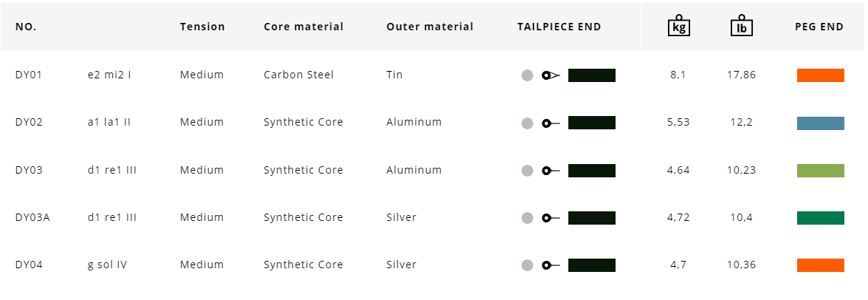Click the black tailpiece swatch for DY02
The height and width of the screenshot is (300, 868).
(591, 123)
